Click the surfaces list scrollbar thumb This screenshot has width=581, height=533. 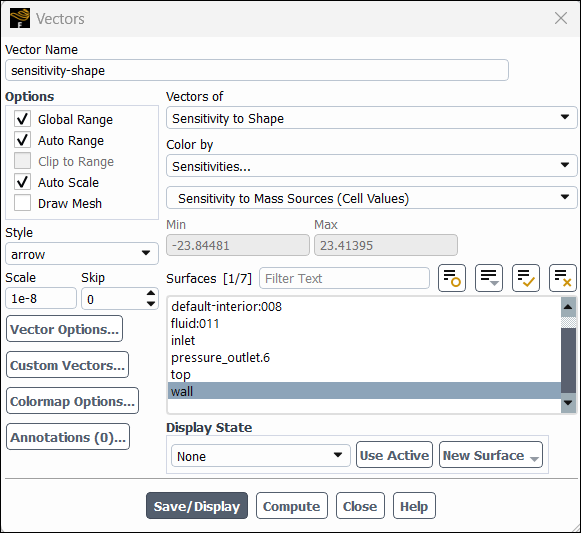[568, 360]
